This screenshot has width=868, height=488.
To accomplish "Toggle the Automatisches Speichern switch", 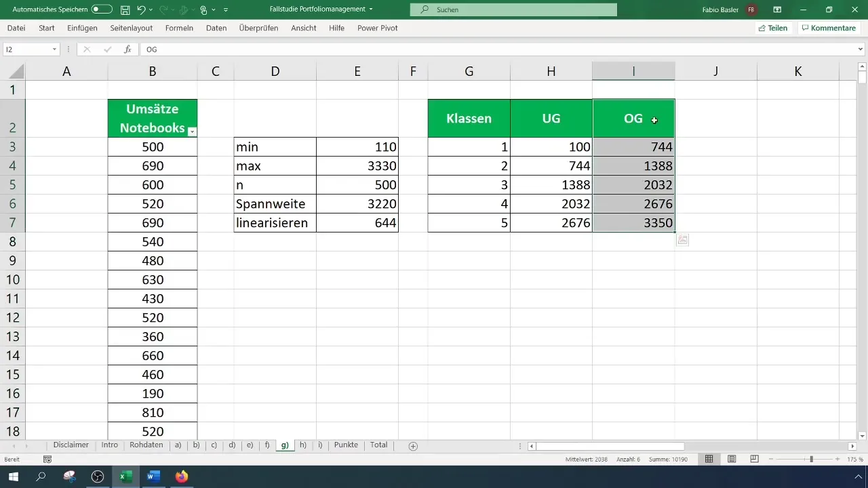I will 102,9.
